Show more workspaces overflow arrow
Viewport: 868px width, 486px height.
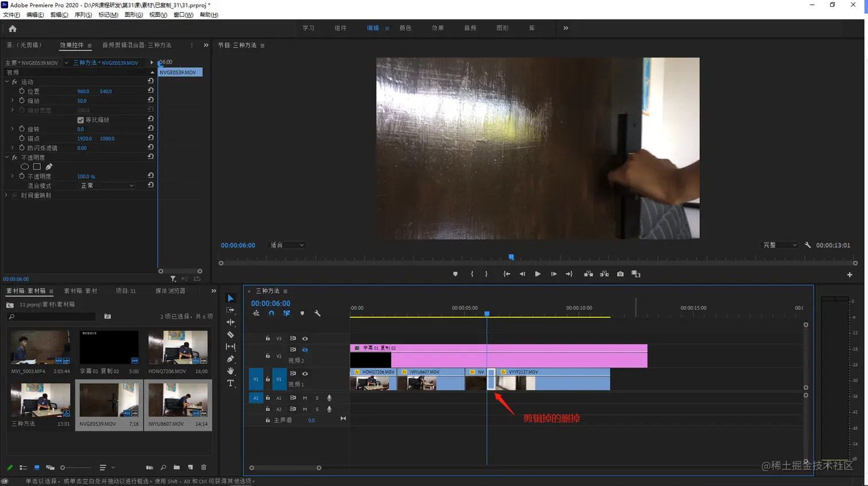tap(565, 28)
